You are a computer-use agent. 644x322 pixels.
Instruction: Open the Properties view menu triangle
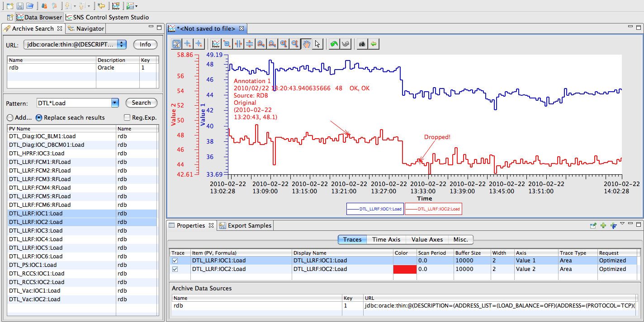click(x=622, y=224)
